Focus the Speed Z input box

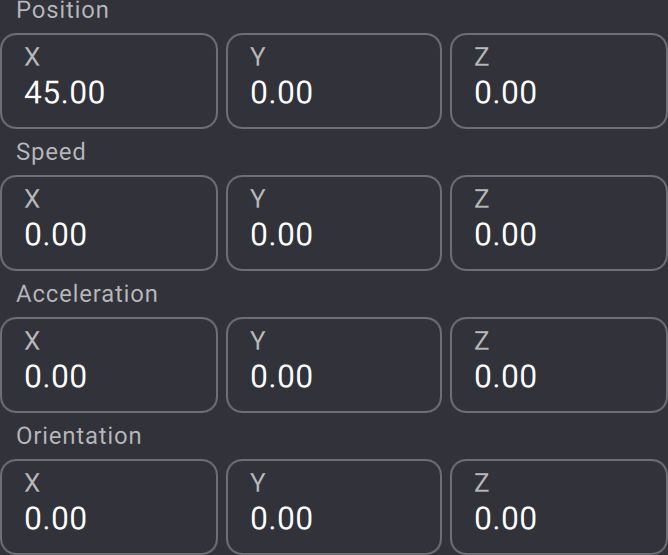(558, 224)
